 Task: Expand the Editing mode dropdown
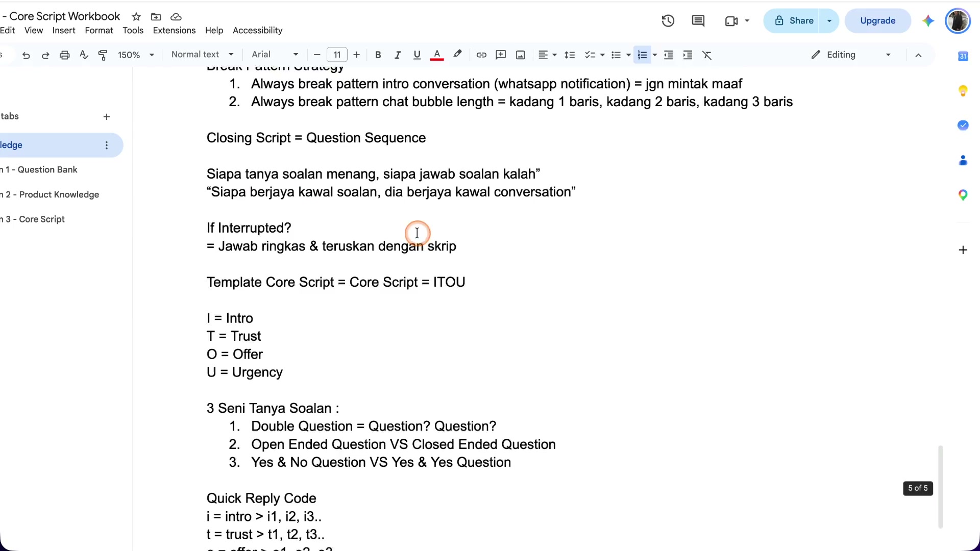coord(851,55)
